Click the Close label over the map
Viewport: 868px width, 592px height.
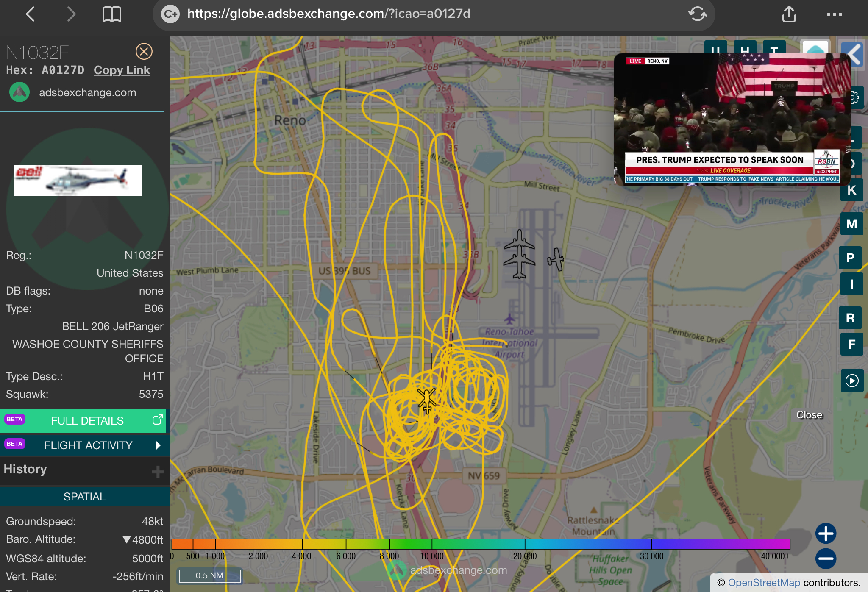point(809,415)
